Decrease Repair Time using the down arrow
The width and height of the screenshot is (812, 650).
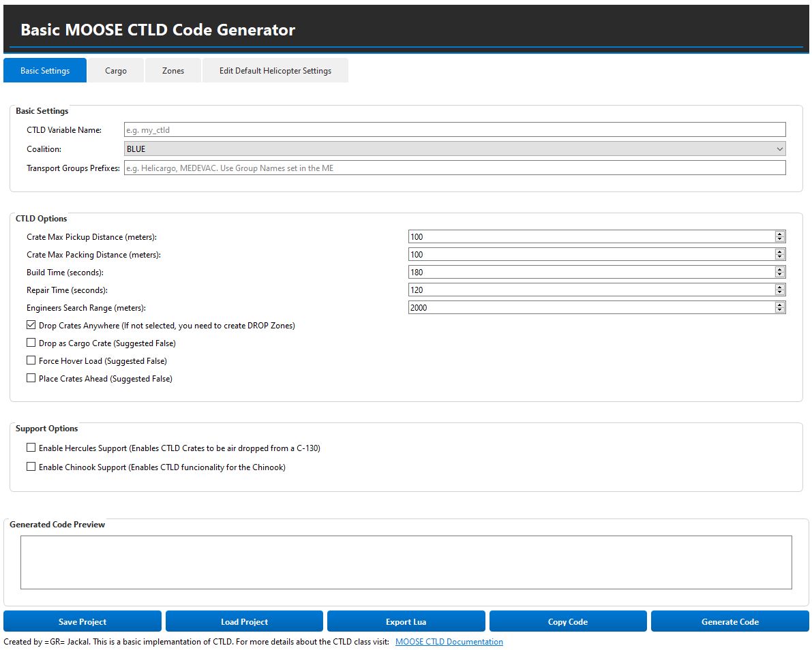[x=779, y=292]
